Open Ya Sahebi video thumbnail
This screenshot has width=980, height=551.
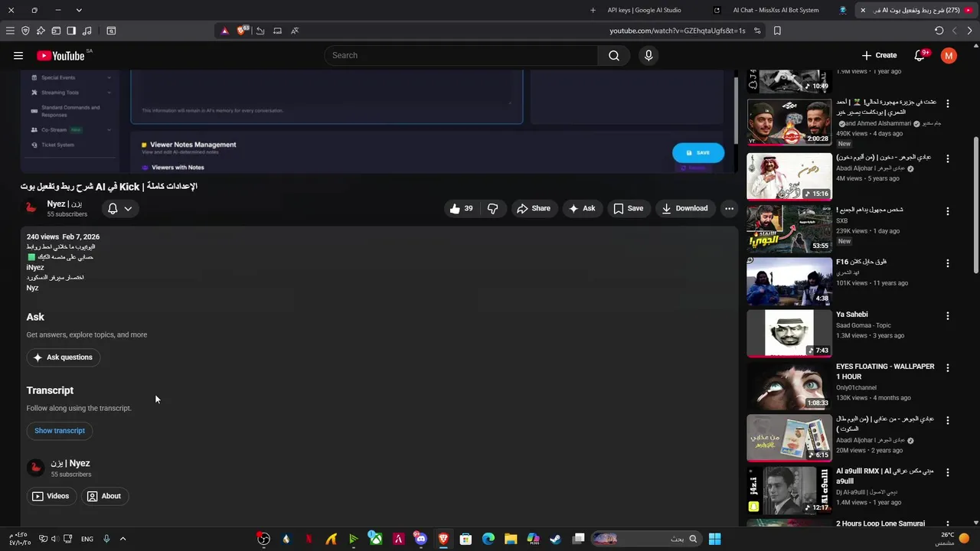[x=789, y=333]
